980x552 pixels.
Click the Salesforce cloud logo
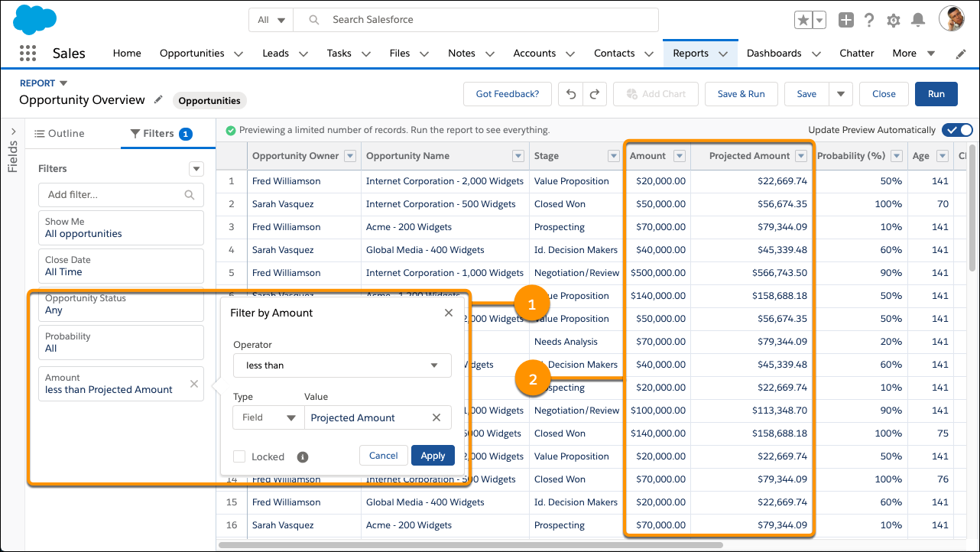(35, 18)
